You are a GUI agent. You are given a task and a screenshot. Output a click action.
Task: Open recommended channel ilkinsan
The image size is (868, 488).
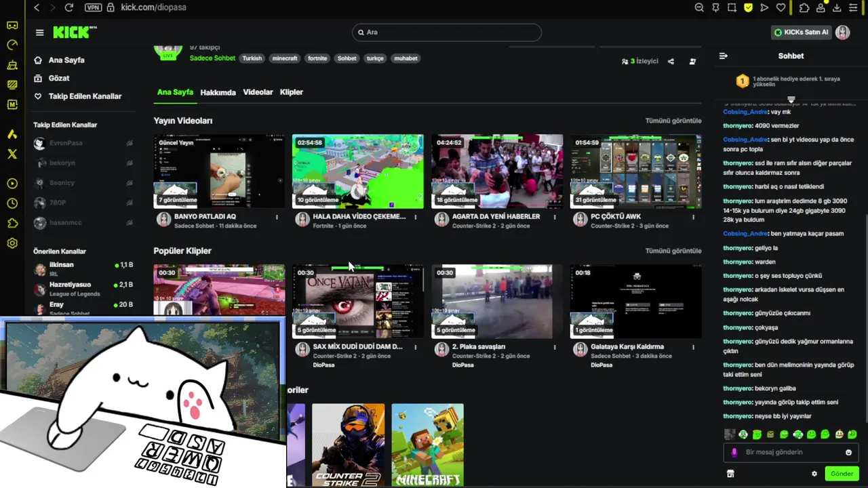[x=83, y=268]
